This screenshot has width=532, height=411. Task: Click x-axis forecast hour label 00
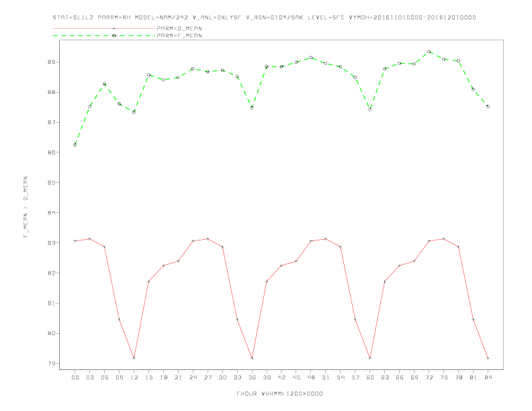pyautogui.click(x=75, y=377)
